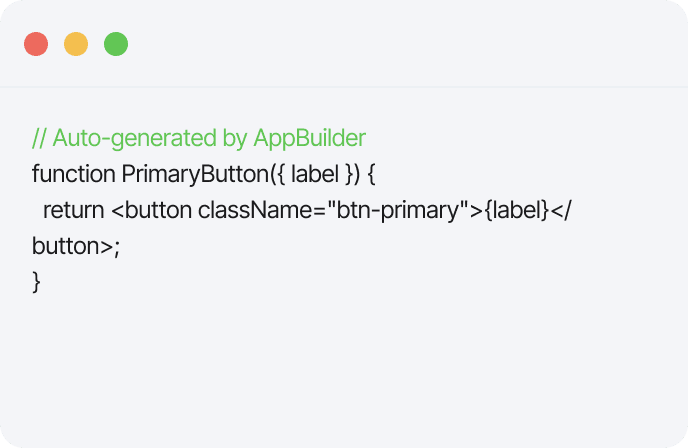688x448 pixels.
Task: Click the opening brace ending the function line
Action: pyautogui.click(x=371, y=173)
